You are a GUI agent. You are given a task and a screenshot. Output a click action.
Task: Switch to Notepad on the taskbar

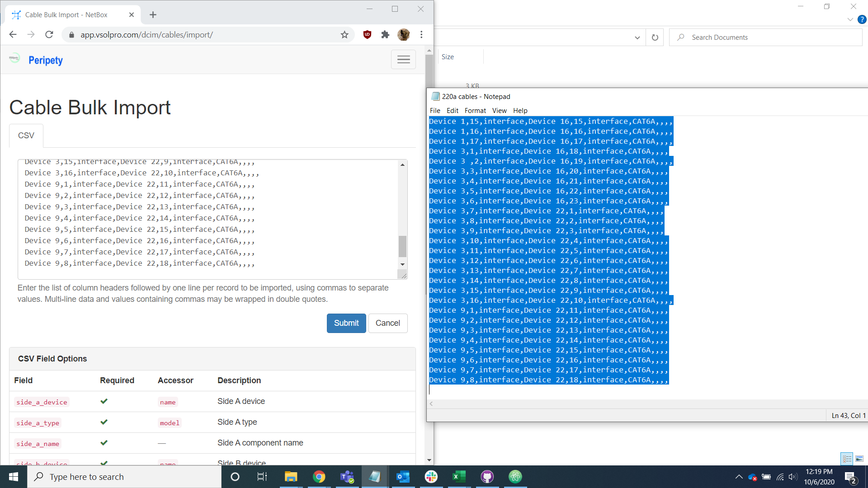[375, 477]
